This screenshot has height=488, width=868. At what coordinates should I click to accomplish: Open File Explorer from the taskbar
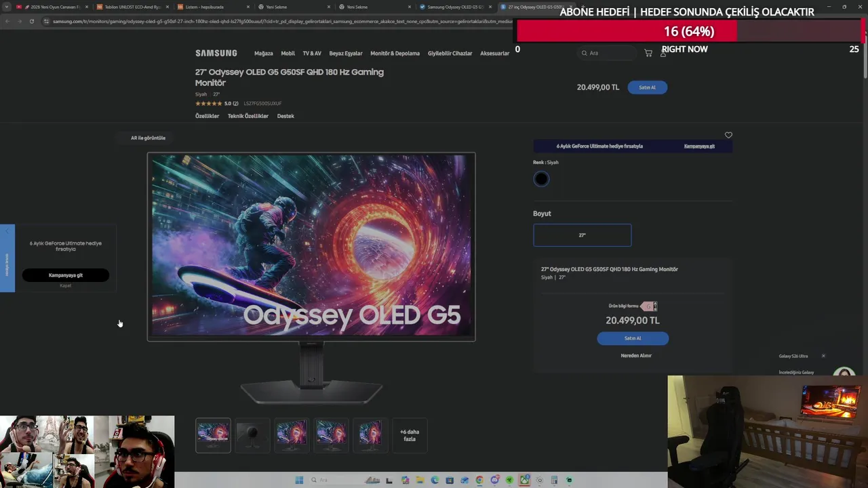[420, 480]
